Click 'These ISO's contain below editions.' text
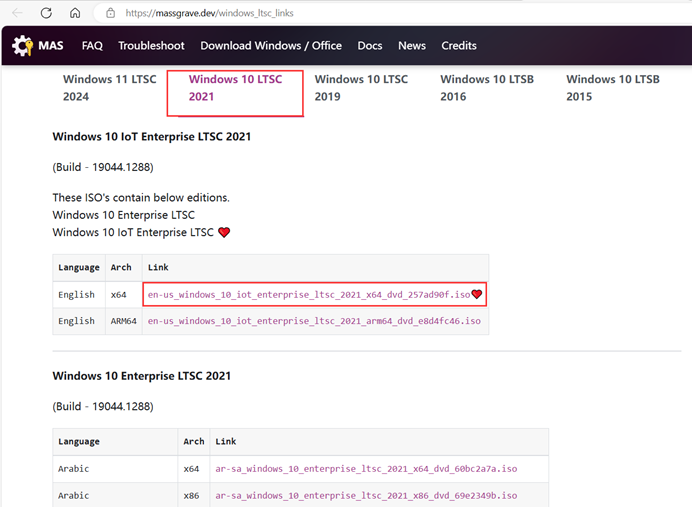Viewport: 692px width, 507px height. tap(141, 197)
